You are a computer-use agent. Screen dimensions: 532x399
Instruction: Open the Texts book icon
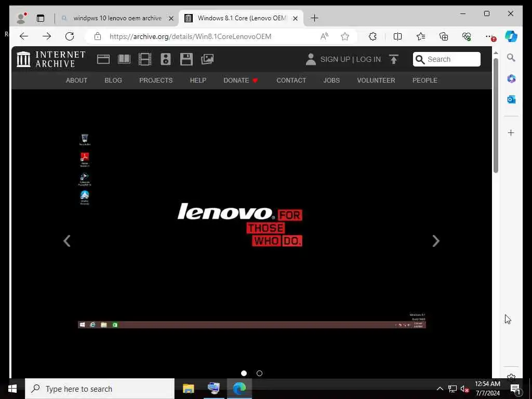coord(124,59)
